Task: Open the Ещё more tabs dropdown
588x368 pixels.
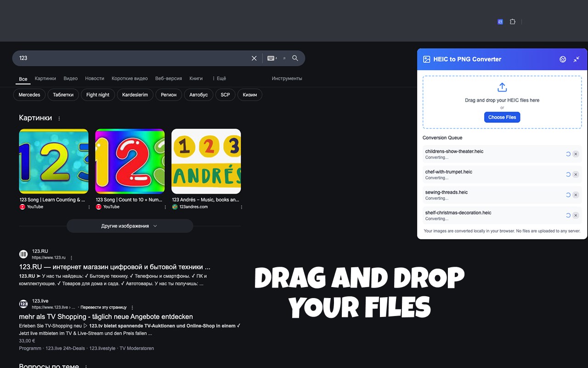Action: click(x=219, y=79)
